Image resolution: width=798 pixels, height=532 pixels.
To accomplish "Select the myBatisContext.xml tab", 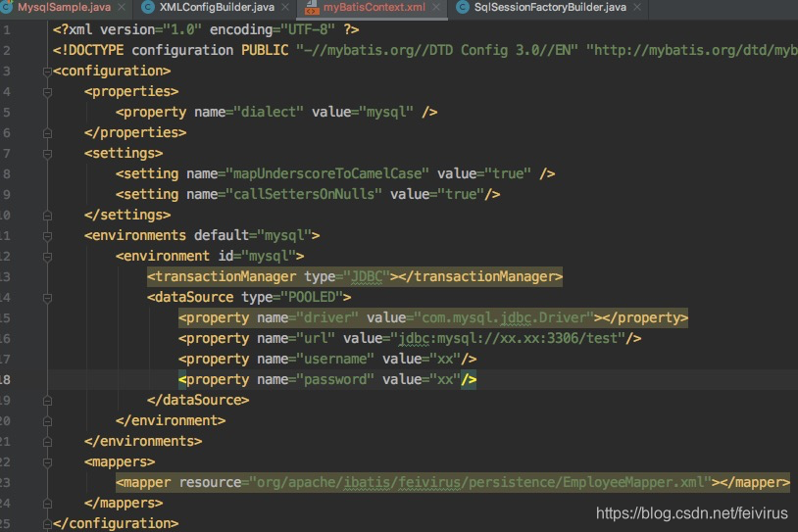I will pos(374,7).
